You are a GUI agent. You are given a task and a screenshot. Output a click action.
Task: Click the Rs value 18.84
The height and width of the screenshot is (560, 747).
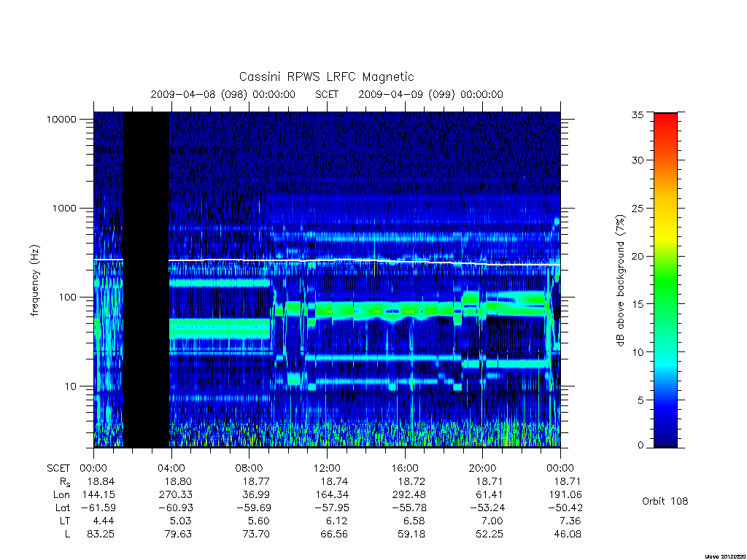(101, 481)
